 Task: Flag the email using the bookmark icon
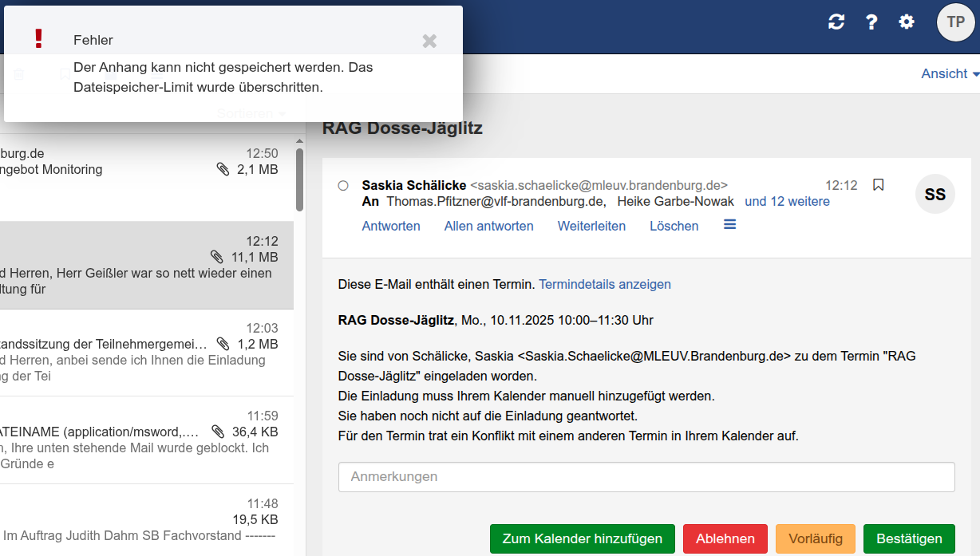(879, 185)
